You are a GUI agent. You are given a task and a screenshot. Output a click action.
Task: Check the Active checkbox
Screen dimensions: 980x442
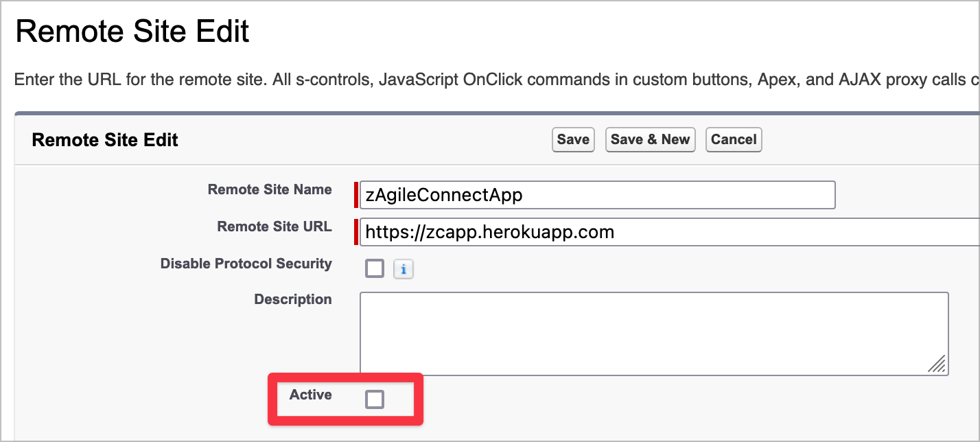tap(375, 399)
